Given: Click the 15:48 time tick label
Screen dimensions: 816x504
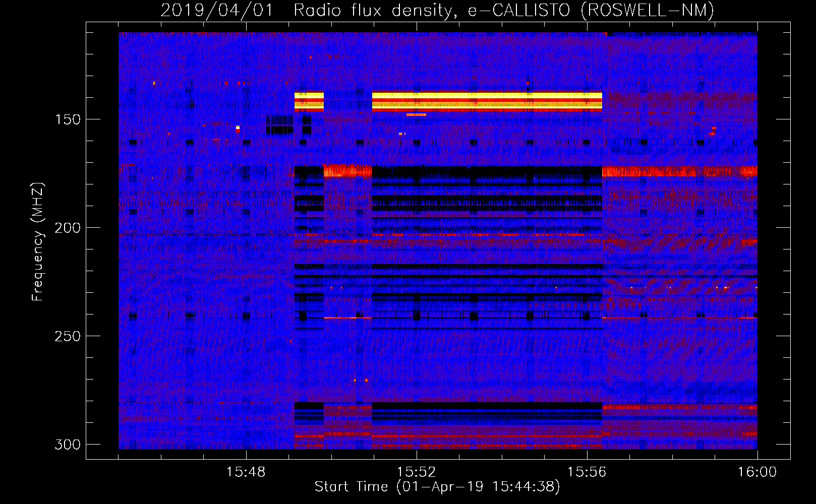Looking at the screenshot, I should coord(246,472).
